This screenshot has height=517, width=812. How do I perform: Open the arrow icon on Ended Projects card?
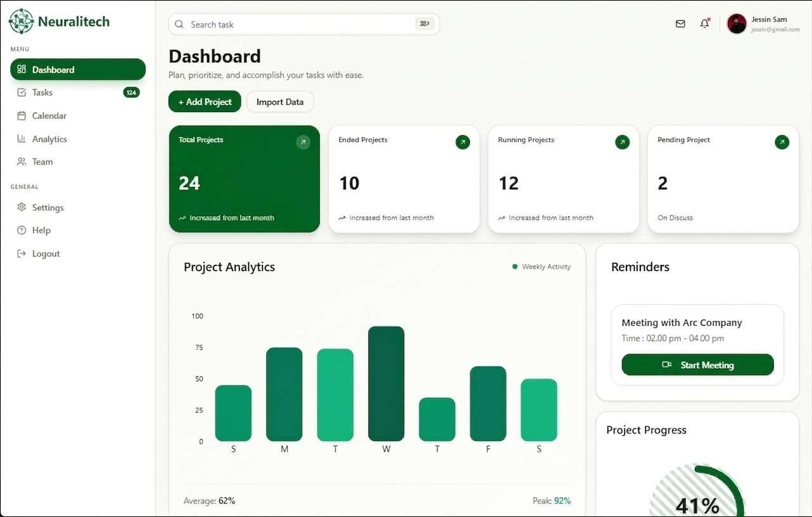point(463,142)
